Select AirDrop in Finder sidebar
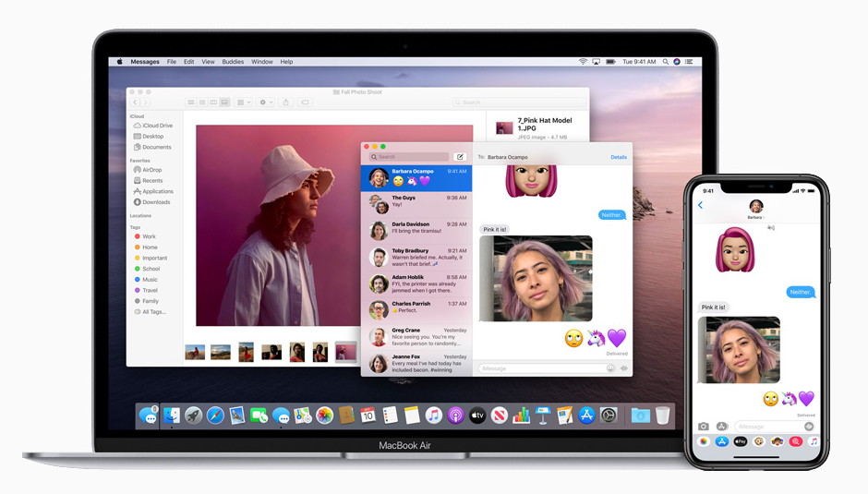Screen dimensions: 868x494 coord(148,170)
